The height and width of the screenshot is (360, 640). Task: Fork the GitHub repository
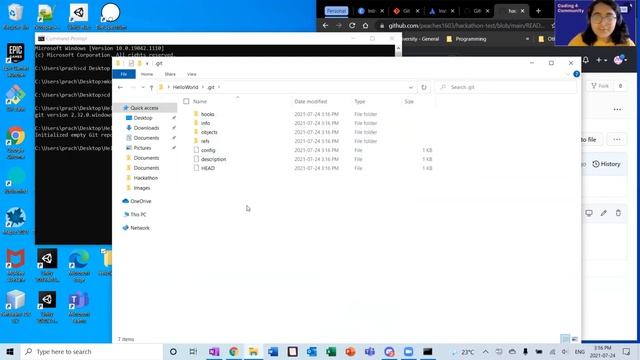[600, 86]
